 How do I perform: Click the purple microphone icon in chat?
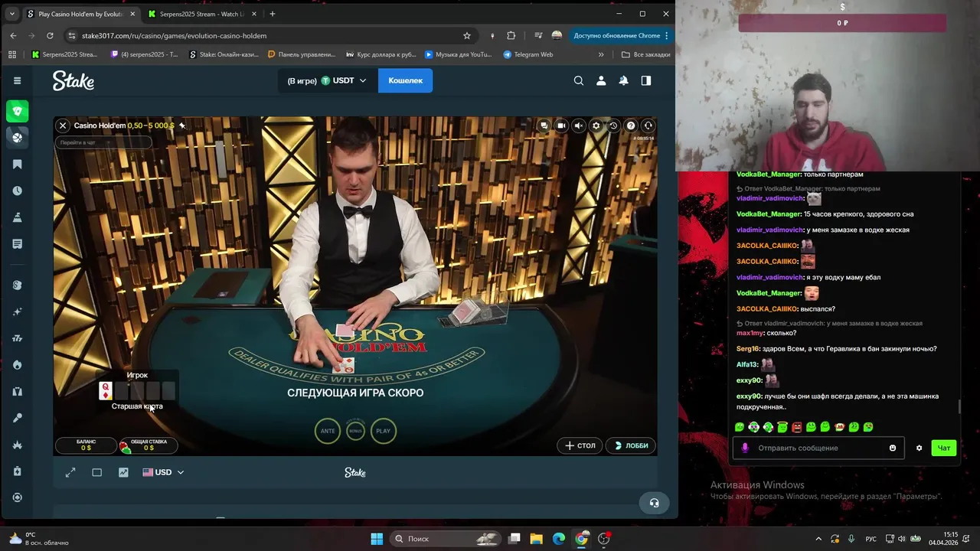(x=745, y=448)
